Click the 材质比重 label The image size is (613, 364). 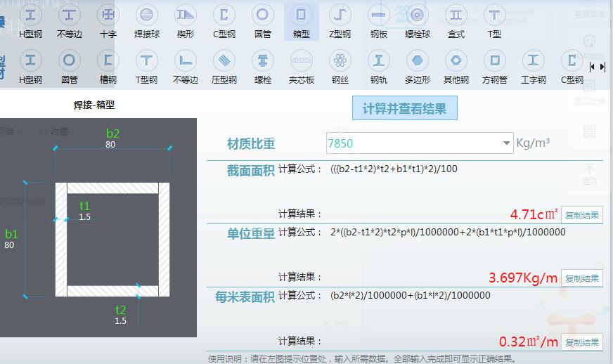(251, 144)
